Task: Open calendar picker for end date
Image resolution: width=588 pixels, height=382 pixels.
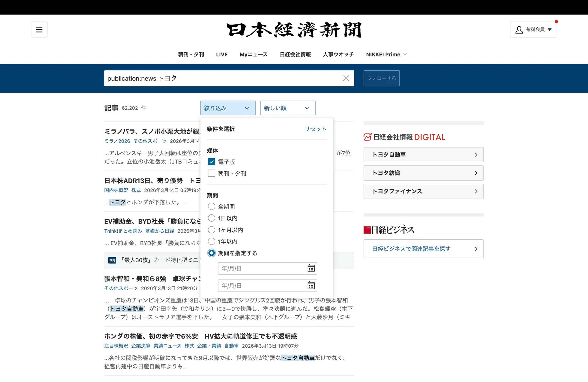Action: point(311,286)
